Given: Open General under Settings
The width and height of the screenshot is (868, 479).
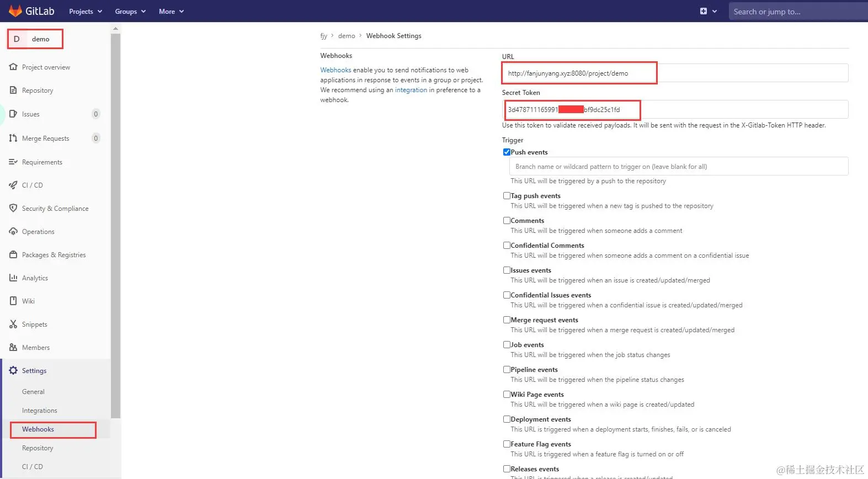Looking at the screenshot, I should click(33, 391).
